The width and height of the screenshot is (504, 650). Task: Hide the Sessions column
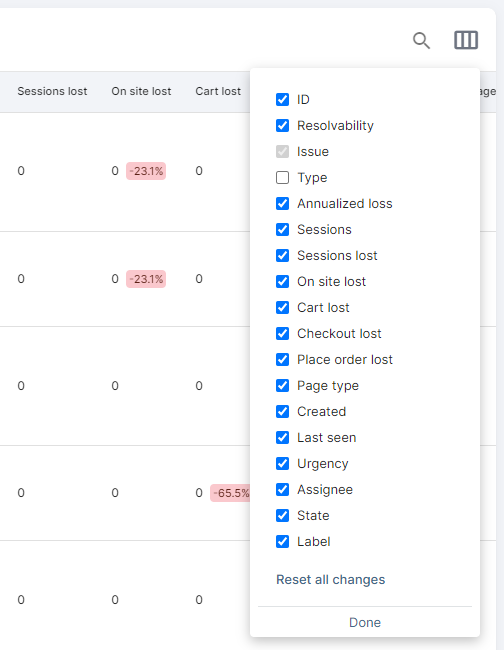point(282,230)
